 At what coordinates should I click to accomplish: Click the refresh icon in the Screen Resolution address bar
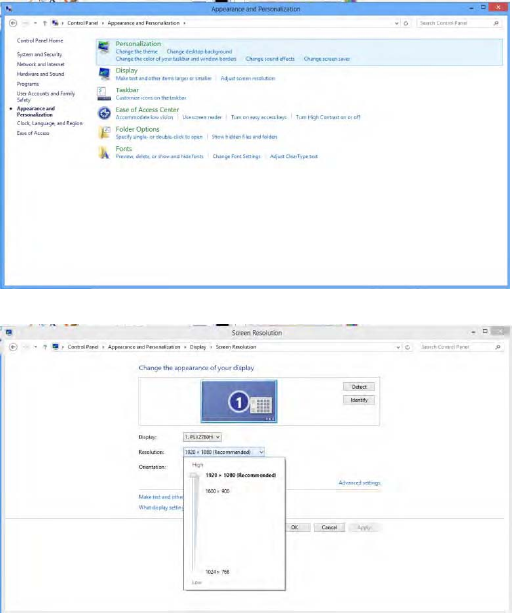407,347
